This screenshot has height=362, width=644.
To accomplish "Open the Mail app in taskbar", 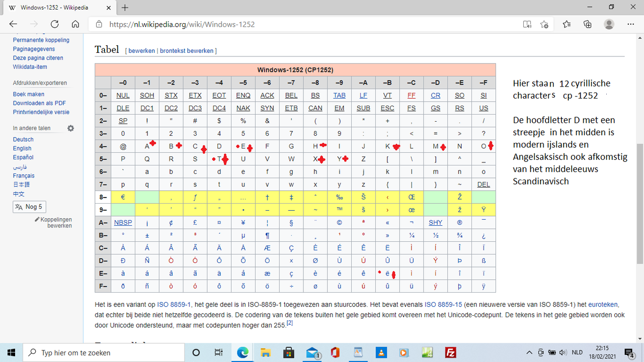I will [313, 352].
